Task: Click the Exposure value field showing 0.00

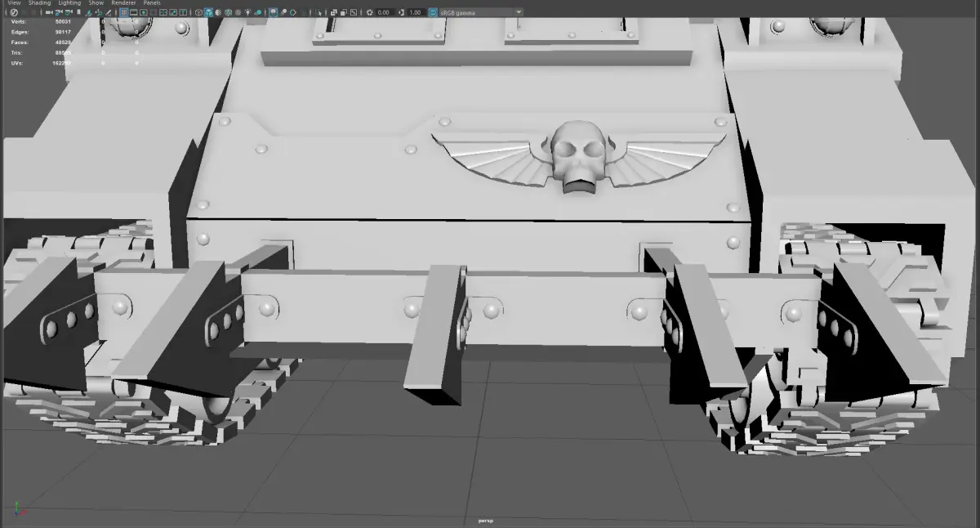Action: coord(384,12)
